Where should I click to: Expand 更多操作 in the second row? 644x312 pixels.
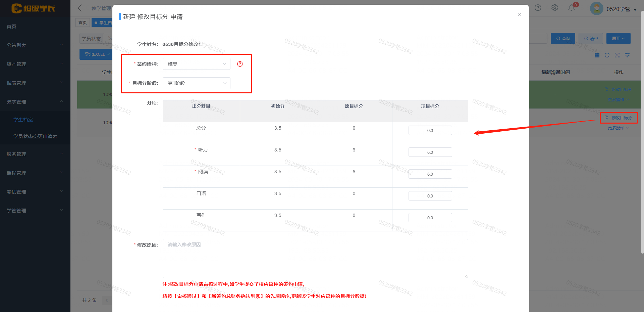click(x=618, y=128)
